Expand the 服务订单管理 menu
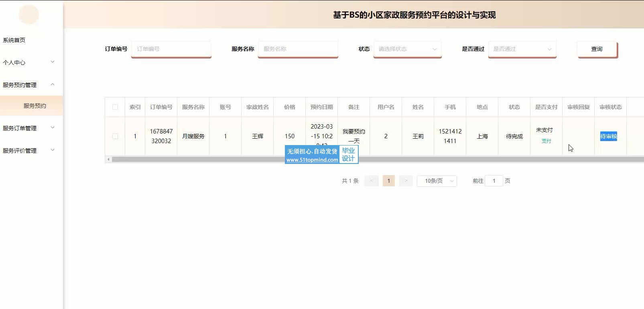 coord(28,128)
